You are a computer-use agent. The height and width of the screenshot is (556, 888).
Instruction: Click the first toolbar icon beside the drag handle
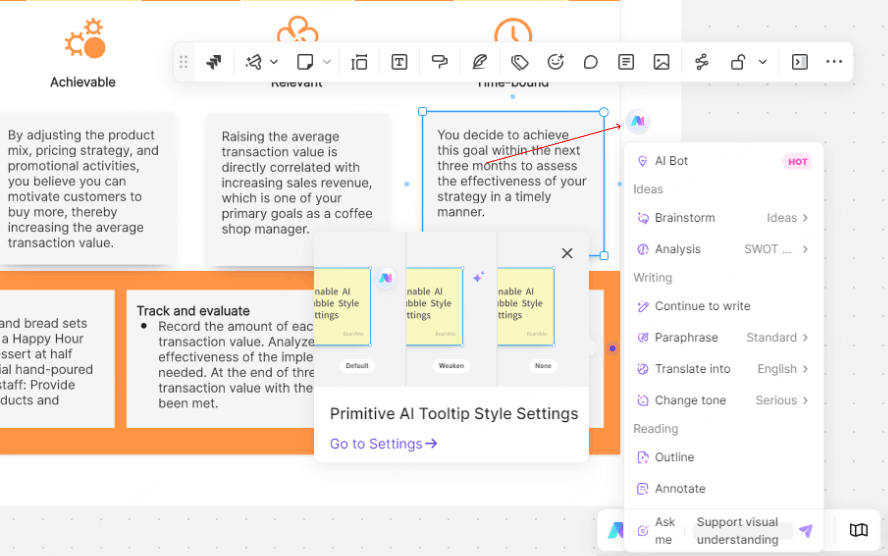point(214,62)
